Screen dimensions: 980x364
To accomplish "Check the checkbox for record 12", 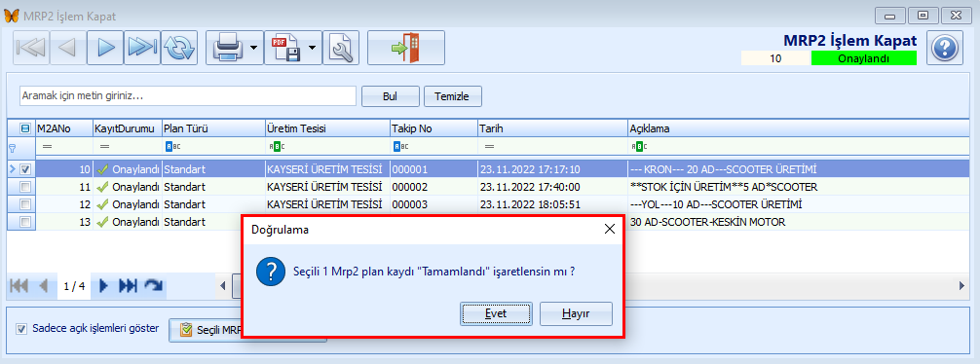I will click(25, 204).
